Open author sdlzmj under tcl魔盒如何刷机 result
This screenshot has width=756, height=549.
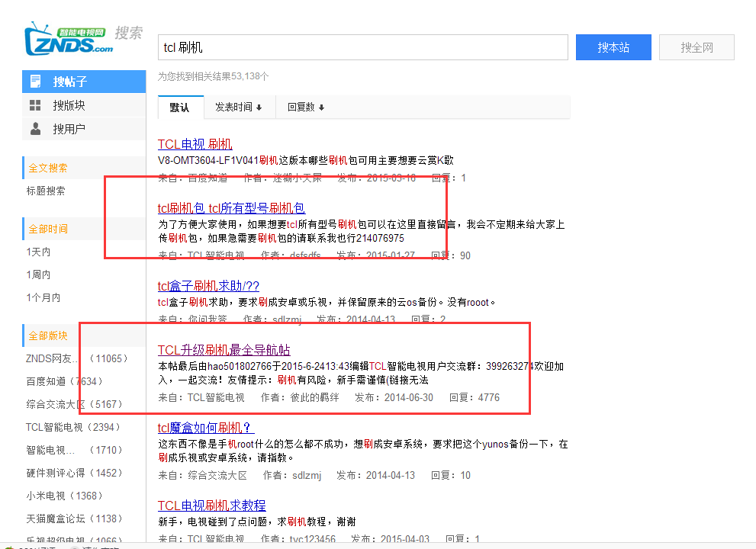click(x=307, y=475)
